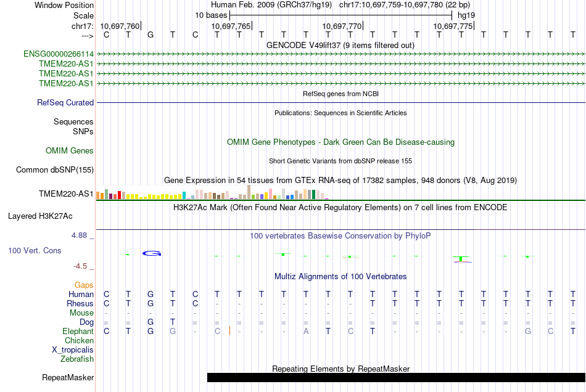Click the 4.88 PhyloP upper limit
This screenshot has height=392, width=586.
[x=79, y=235]
